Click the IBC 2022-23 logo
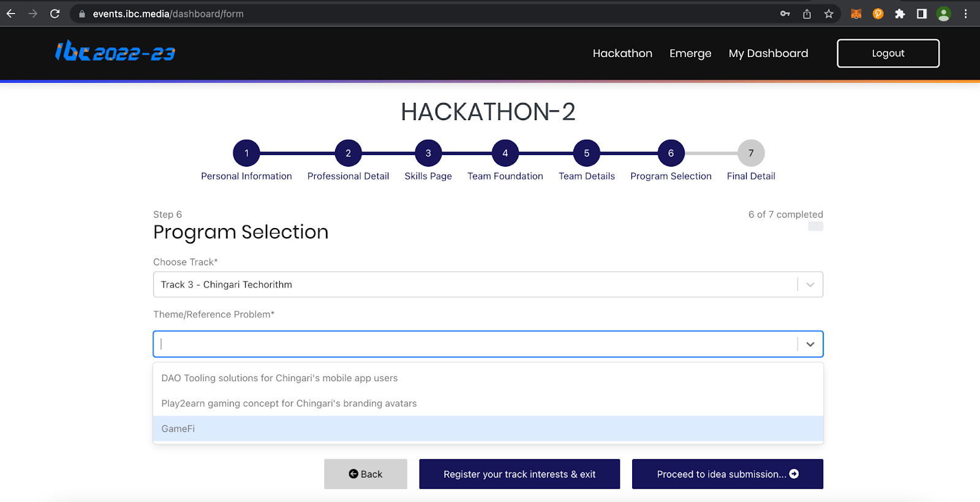 click(x=115, y=51)
